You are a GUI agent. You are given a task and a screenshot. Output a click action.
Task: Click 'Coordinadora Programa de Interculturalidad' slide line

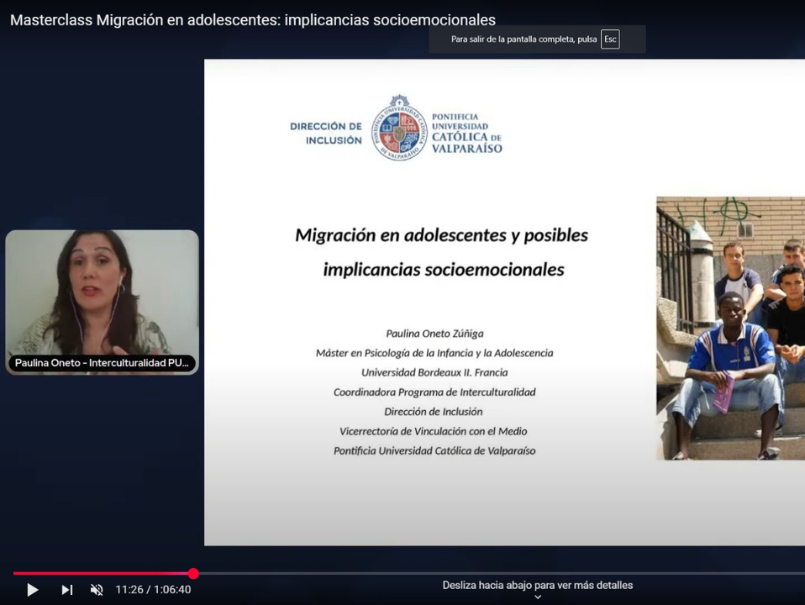tap(434, 392)
